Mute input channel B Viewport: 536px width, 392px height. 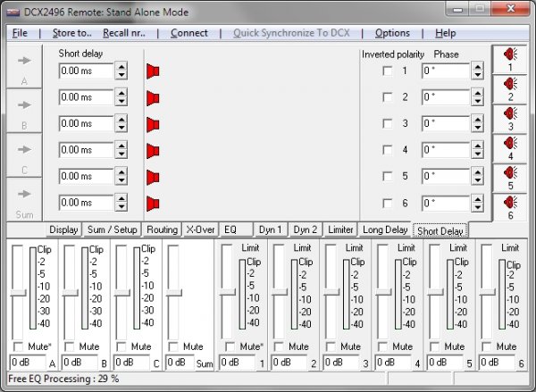pos(70,346)
